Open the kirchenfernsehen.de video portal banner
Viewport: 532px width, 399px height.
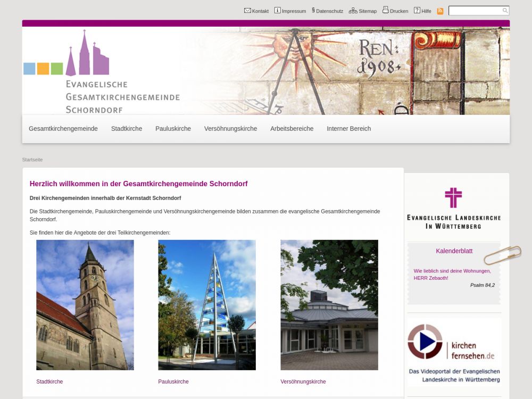(x=454, y=351)
